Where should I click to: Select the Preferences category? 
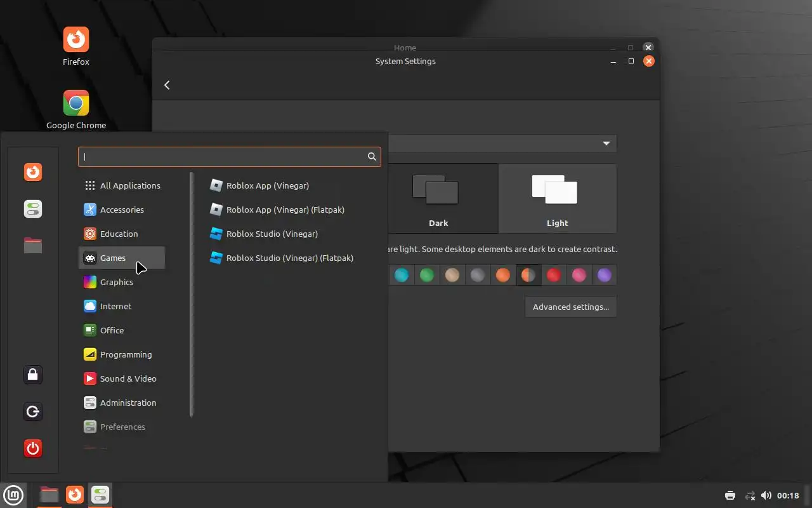[122, 427]
